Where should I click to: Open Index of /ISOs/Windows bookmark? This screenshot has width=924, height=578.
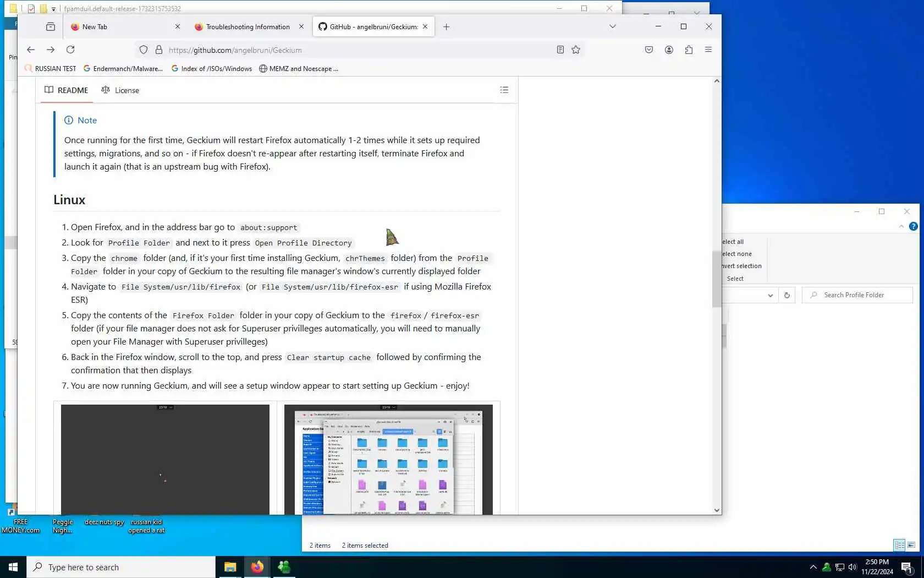coord(212,69)
